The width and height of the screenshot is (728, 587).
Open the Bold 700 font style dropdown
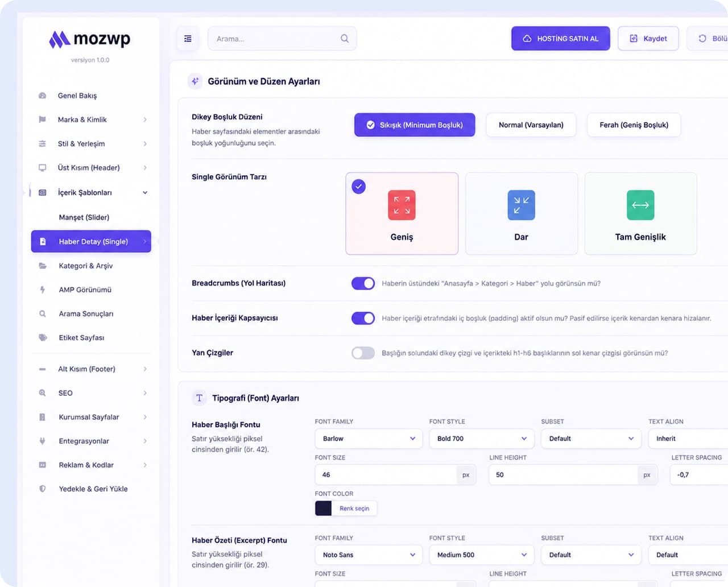pos(482,439)
